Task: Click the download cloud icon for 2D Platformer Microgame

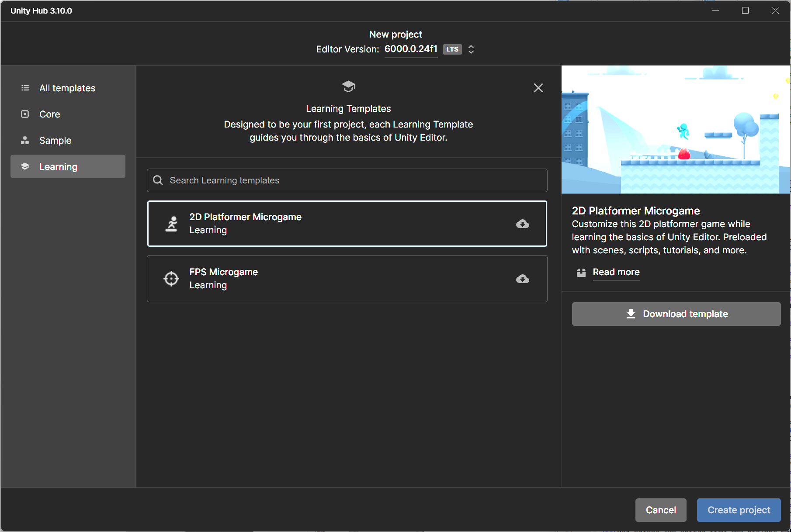Action: 523,224
